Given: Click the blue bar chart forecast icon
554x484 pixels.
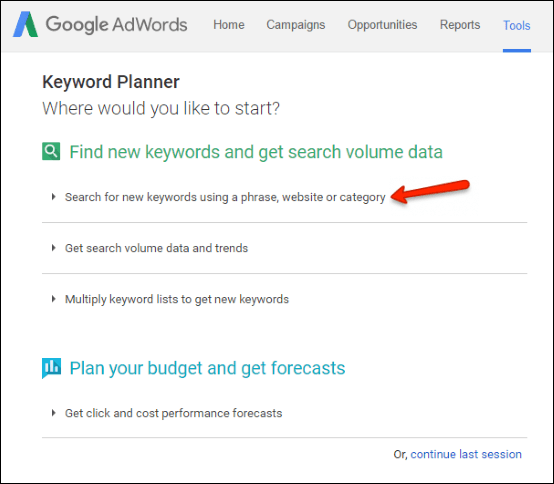Looking at the screenshot, I should pyautogui.click(x=51, y=368).
